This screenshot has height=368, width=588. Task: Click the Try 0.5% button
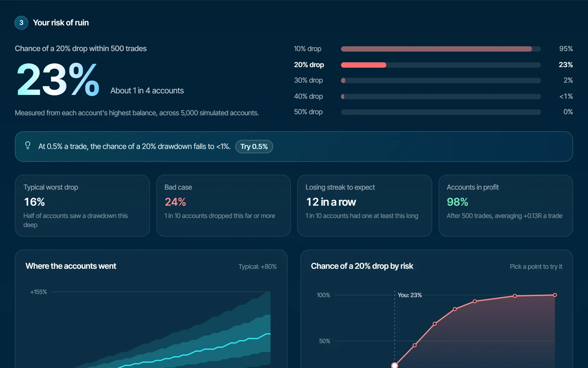254,146
